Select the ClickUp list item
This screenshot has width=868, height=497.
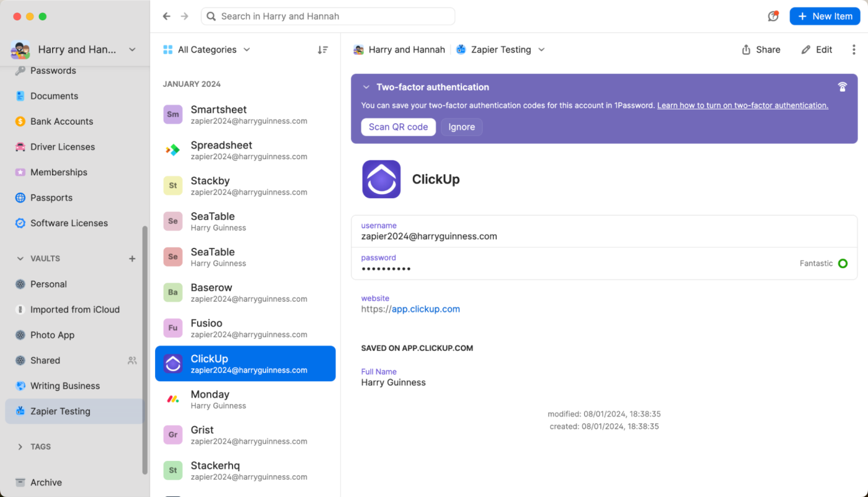coord(246,364)
